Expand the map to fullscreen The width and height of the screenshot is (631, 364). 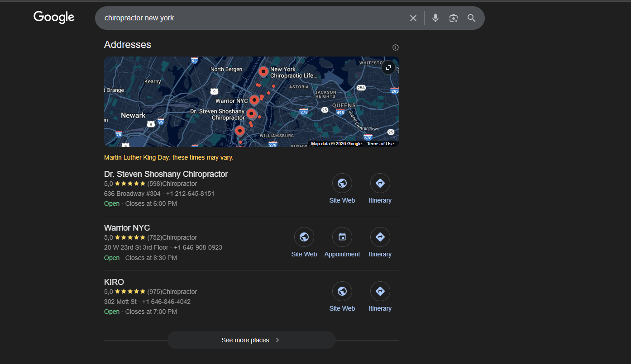(388, 67)
